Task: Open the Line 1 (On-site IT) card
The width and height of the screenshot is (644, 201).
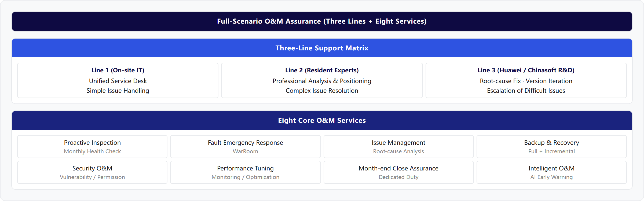Action: pos(118,80)
